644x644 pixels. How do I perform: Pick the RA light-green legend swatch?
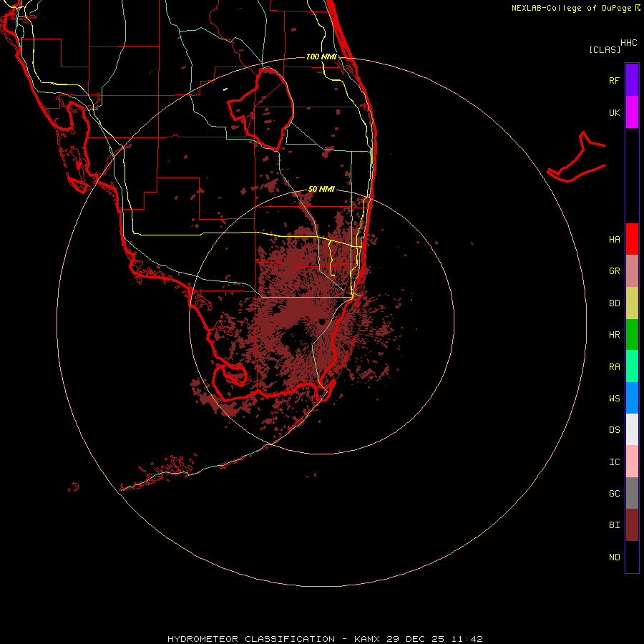[632, 366]
